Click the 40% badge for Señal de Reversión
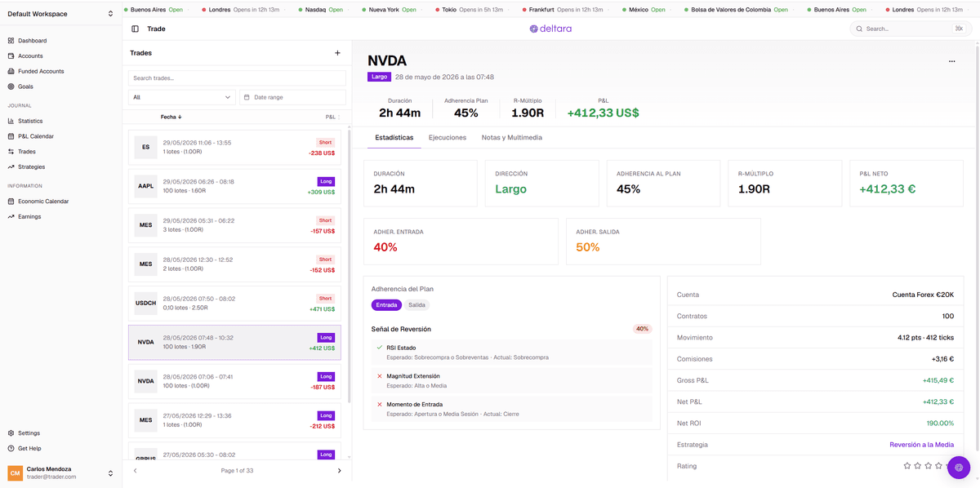Viewport: 980px width, 488px height. (643, 329)
